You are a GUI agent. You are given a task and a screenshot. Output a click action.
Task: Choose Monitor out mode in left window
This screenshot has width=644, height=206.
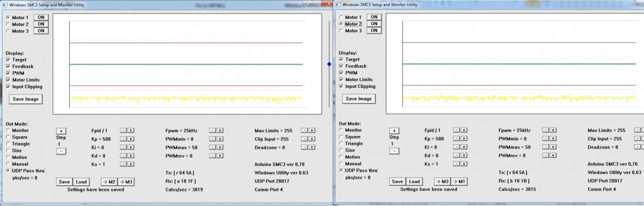[x=8, y=131]
